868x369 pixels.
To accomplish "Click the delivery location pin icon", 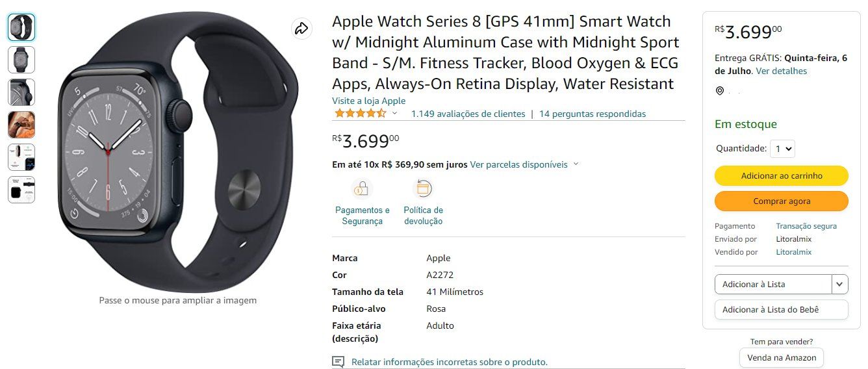I will click(x=719, y=91).
